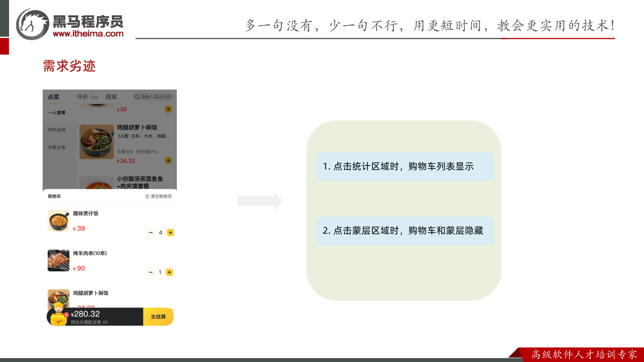Click the ¥90 price in the cart
644x362 pixels.
coord(79,269)
